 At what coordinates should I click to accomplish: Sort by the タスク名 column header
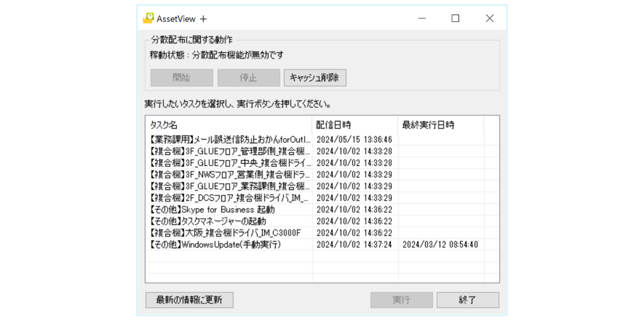click(229, 125)
